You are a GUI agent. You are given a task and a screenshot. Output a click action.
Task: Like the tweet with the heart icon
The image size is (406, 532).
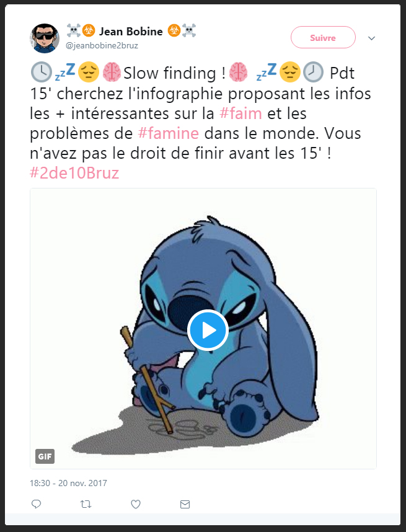[x=136, y=504]
